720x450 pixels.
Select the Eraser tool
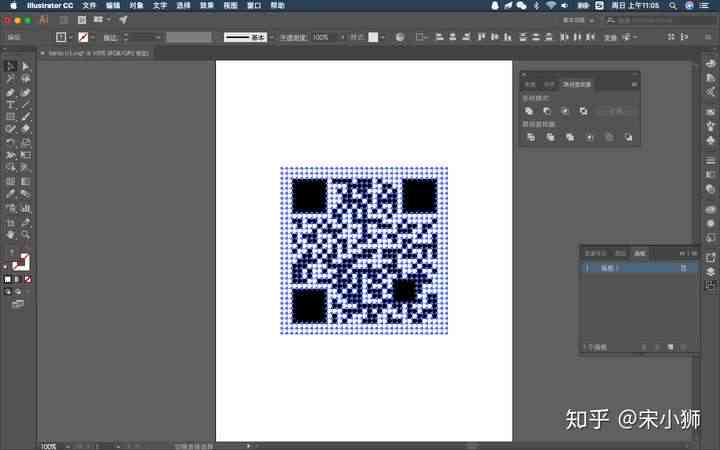point(26,129)
